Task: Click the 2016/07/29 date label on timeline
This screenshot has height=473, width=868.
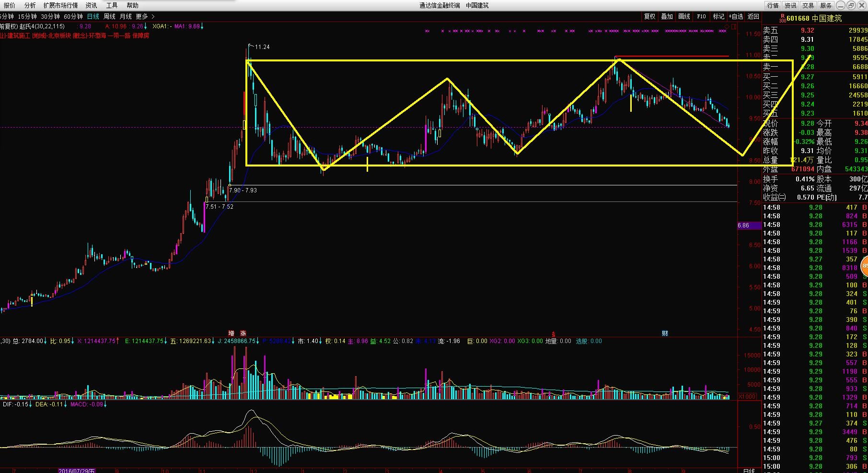Action: (x=77, y=471)
